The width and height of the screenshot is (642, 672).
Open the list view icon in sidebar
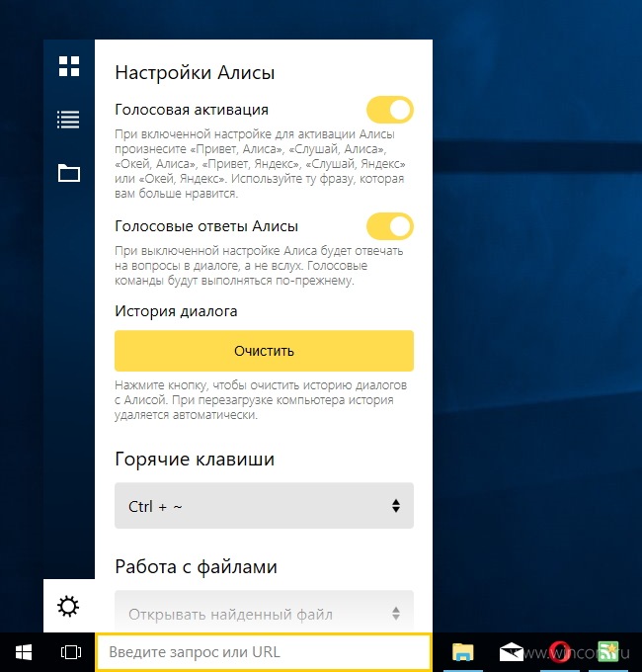click(x=68, y=120)
